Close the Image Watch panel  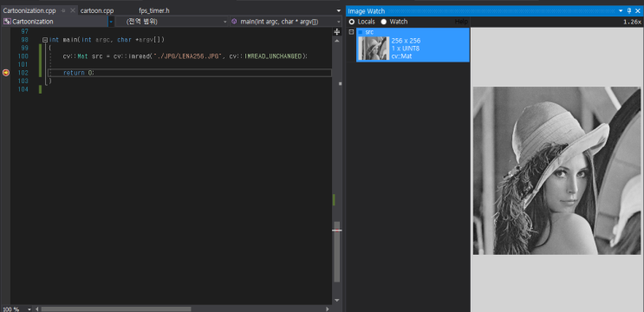[638, 11]
